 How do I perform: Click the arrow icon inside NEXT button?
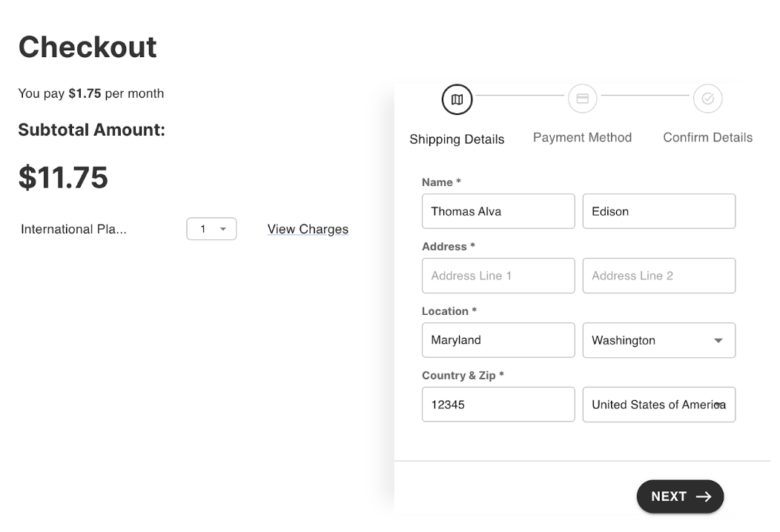[704, 496]
